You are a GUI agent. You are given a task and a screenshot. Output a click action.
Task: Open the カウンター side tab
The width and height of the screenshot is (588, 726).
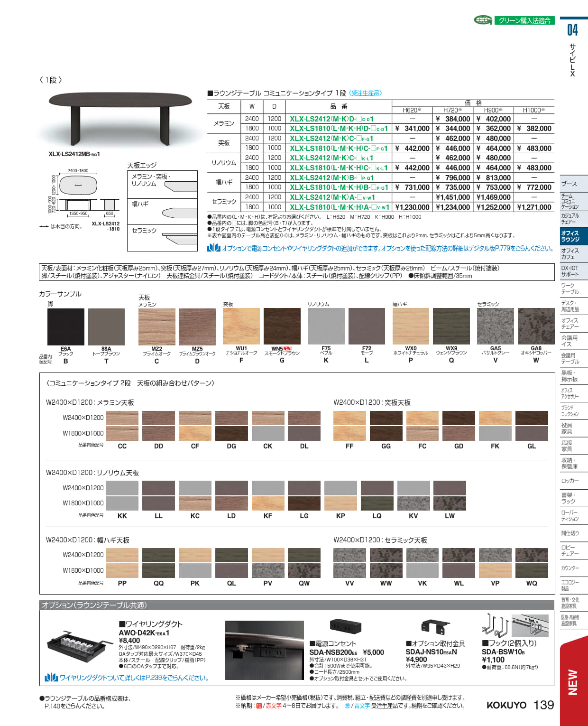[574, 568]
